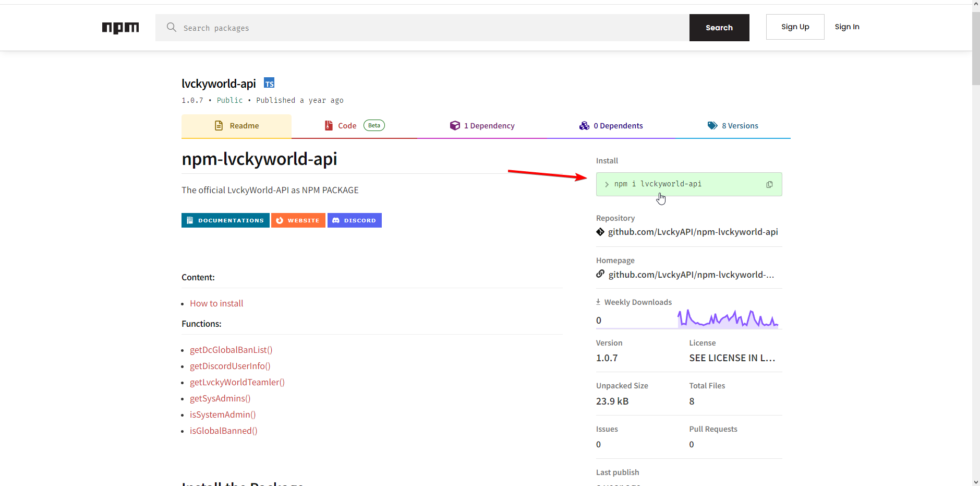Open the getDiscordUserInfo() function link
Viewport: 980px width, 486px height.
coord(230,366)
